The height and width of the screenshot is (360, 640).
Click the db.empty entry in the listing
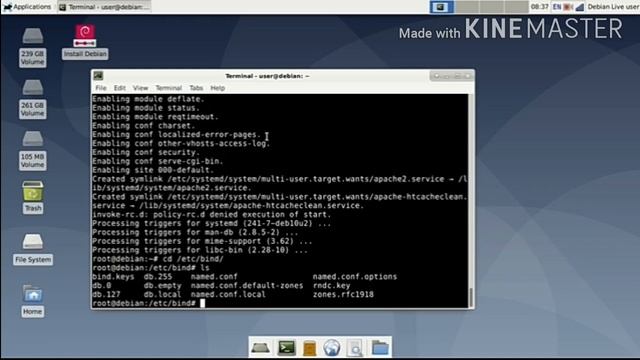tap(162, 285)
